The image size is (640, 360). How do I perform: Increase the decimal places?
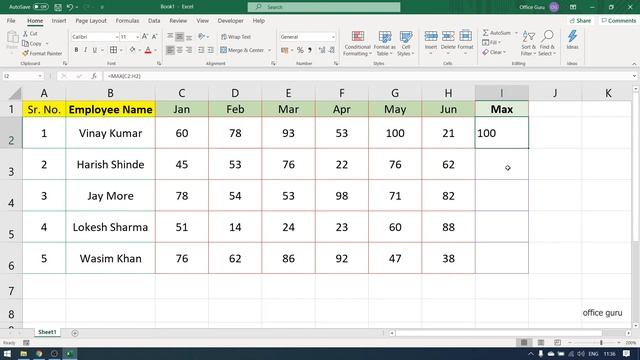[322, 50]
